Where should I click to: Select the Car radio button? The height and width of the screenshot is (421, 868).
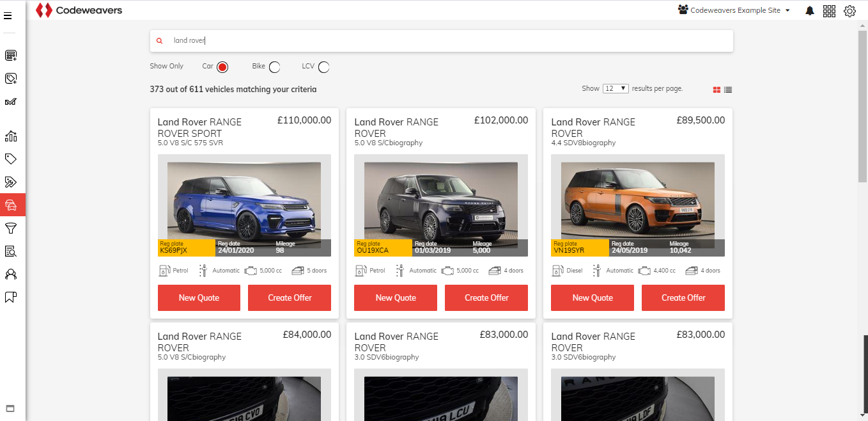222,67
